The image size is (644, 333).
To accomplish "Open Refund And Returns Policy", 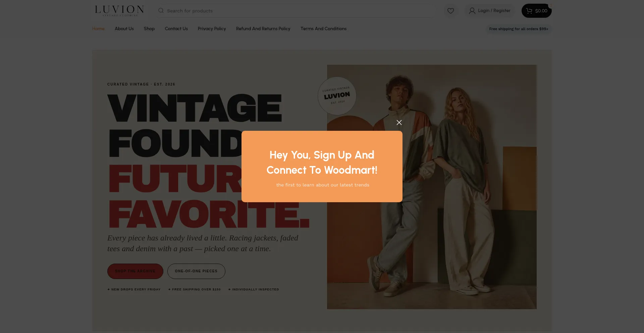I will 263,29.
